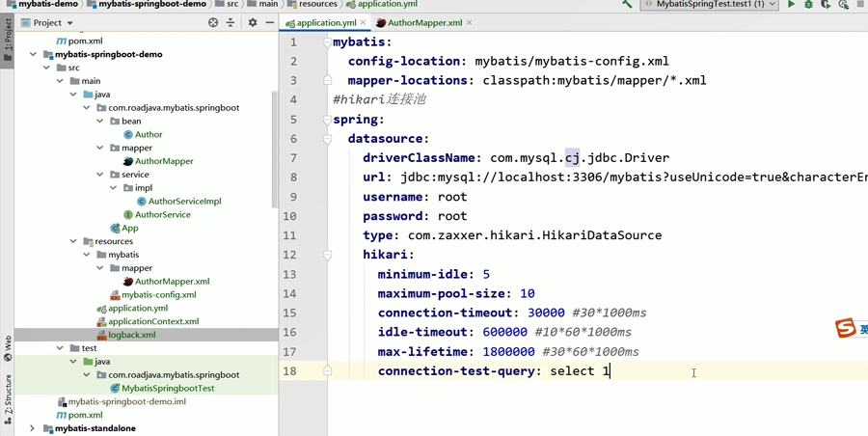The image size is (868, 436).
Task: Click the Project panel vertical scrollbar
Action: pyautogui.click(x=275, y=150)
